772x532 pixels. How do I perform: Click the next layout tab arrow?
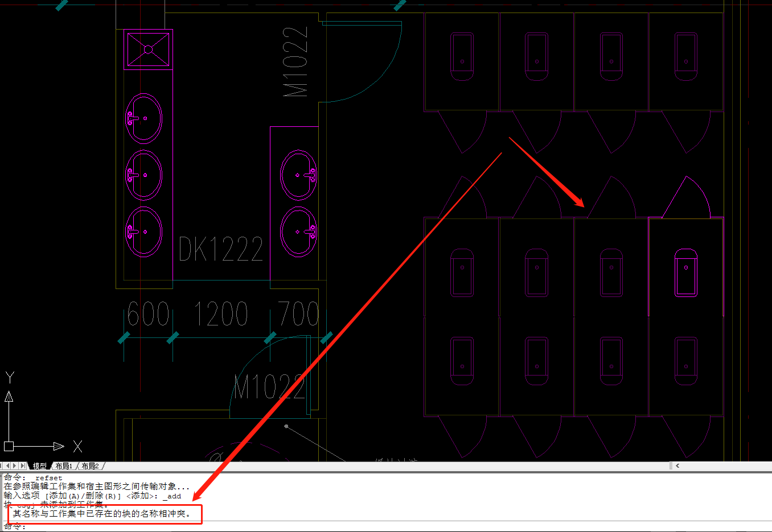pyautogui.click(x=15, y=466)
